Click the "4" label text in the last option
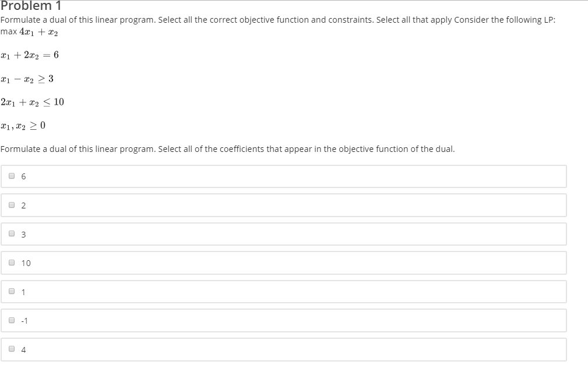 point(24,350)
